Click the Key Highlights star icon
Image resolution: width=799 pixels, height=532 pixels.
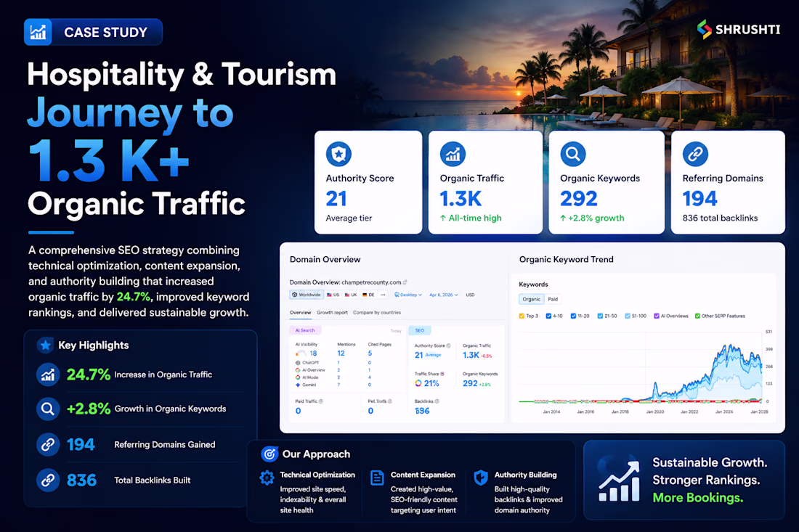tap(45, 345)
